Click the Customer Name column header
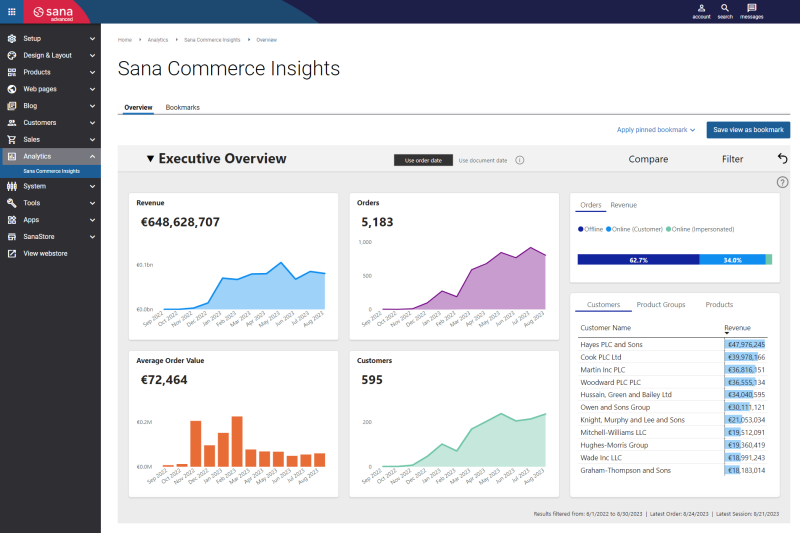The height and width of the screenshot is (533, 800). click(606, 328)
